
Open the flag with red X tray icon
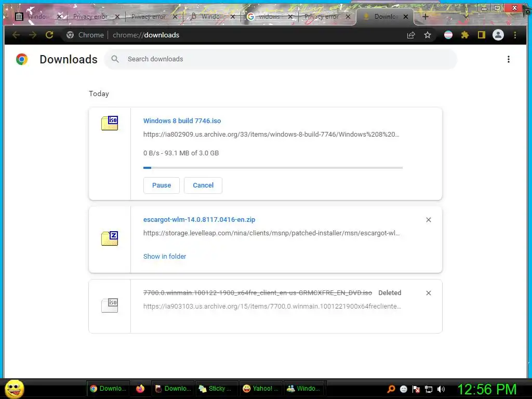[416, 389]
